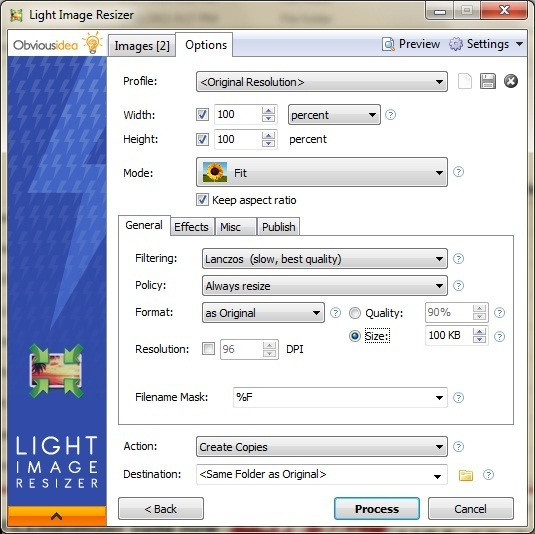
Task: Open the Profile dropdown
Action: click(322, 82)
